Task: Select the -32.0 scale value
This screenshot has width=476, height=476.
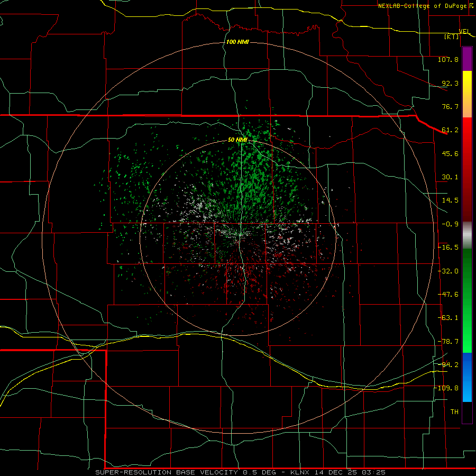Action: [448, 271]
